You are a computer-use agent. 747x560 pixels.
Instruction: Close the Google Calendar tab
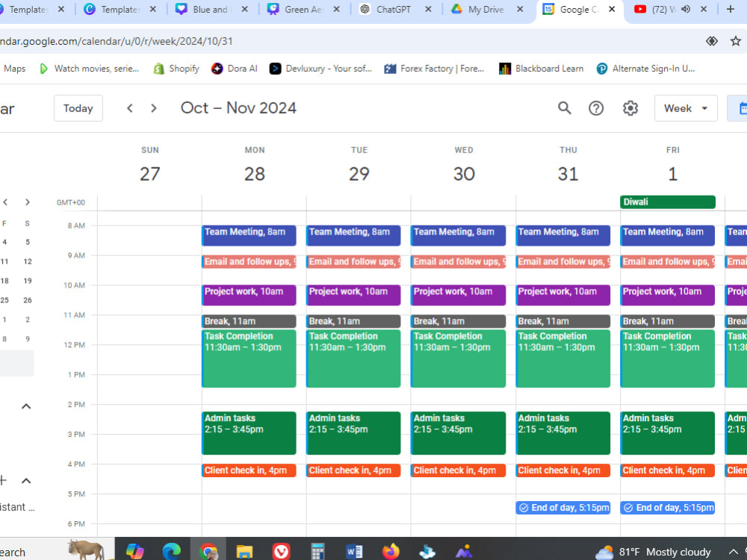(x=613, y=9)
